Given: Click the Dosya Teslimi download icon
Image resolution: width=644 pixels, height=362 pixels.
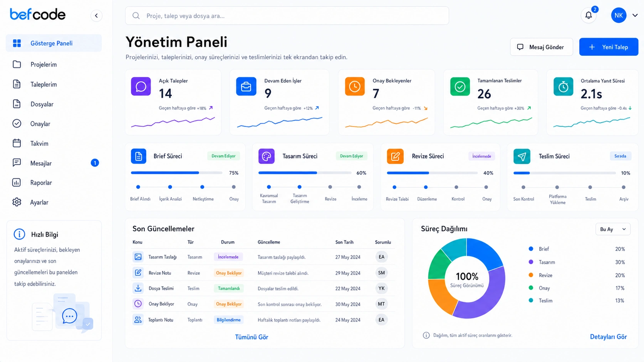Looking at the screenshot, I should pos(138,288).
